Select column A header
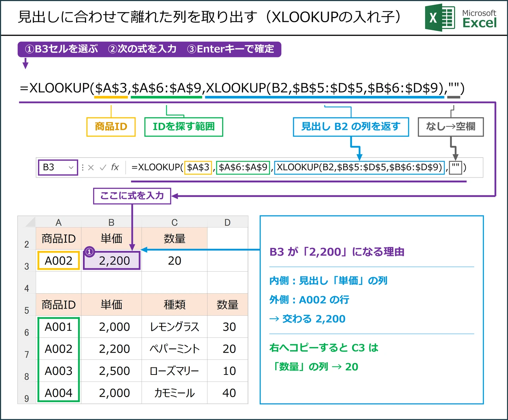The height and width of the screenshot is (420, 508). coord(59,222)
